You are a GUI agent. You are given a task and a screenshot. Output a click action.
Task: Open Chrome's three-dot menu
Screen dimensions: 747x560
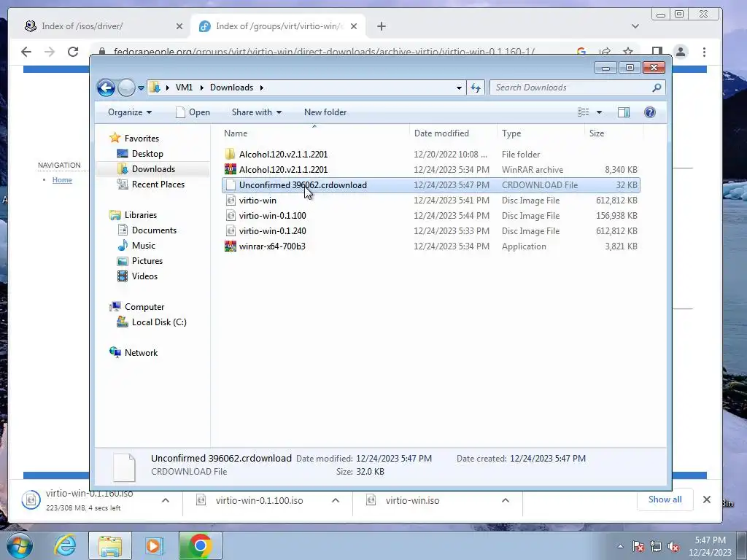[704, 52]
